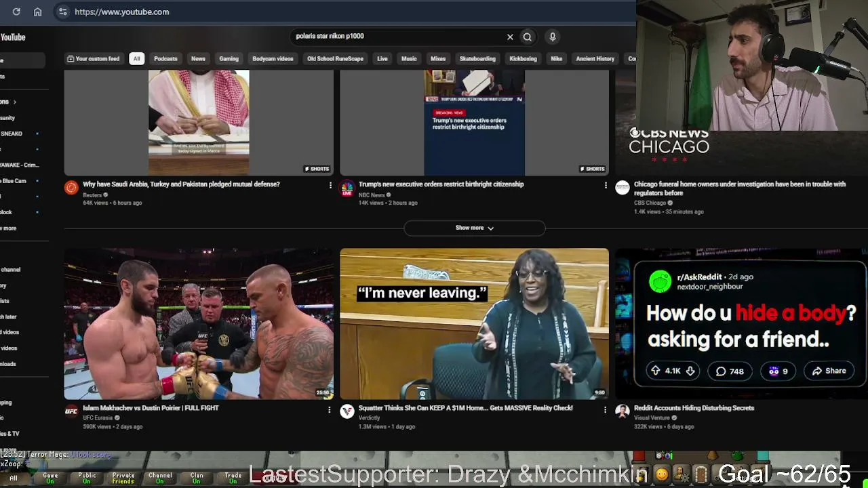Select the Old School RuneScape chip
Image resolution: width=868 pixels, height=488 pixels.
pos(335,59)
